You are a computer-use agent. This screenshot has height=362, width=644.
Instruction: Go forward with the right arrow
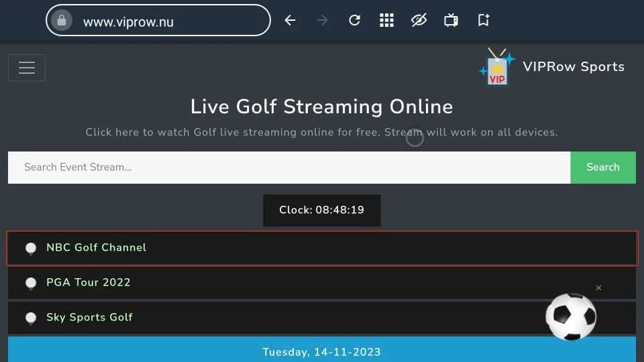click(x=323, y=20)
